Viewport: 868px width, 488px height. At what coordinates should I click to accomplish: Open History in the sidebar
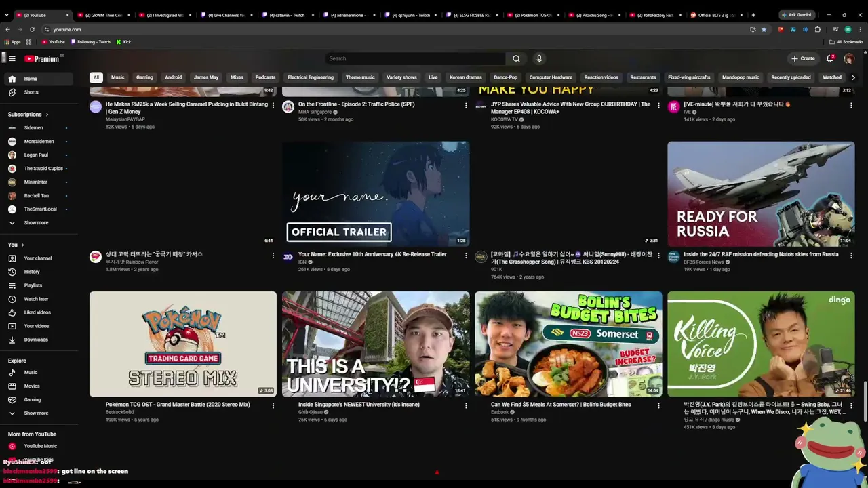(38, 272)
